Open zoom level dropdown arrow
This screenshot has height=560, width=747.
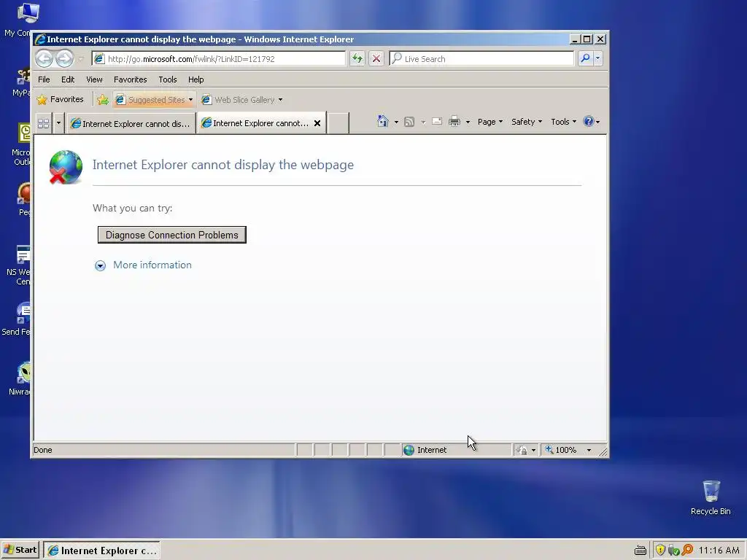point(589,450)
